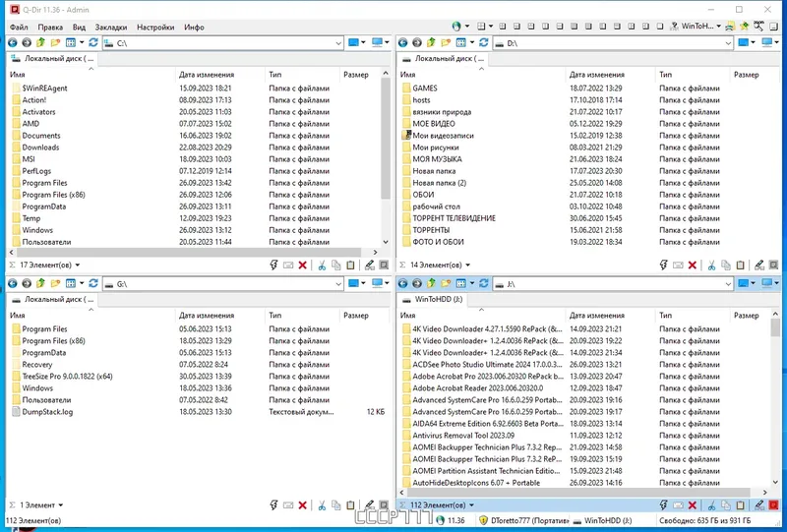
Task: Open view mode dropdown arrow in C:\ pane
Action: [82, 43]
